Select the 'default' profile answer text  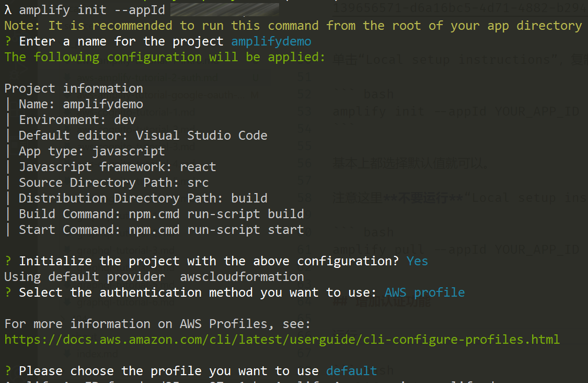351,371
